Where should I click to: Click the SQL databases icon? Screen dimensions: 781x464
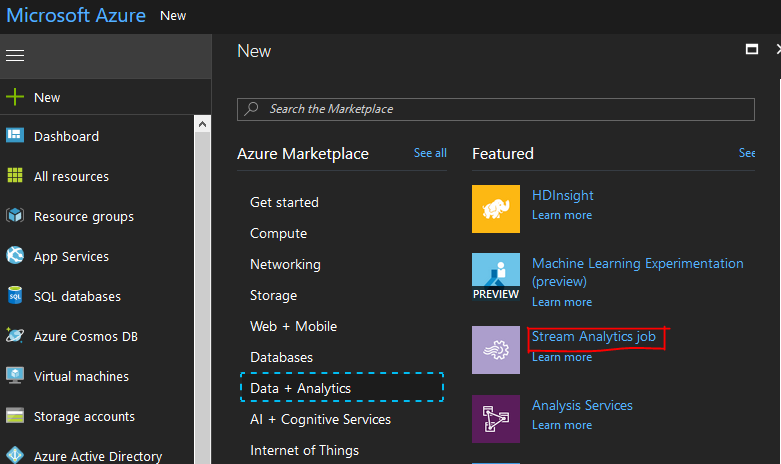coord(15,295)
